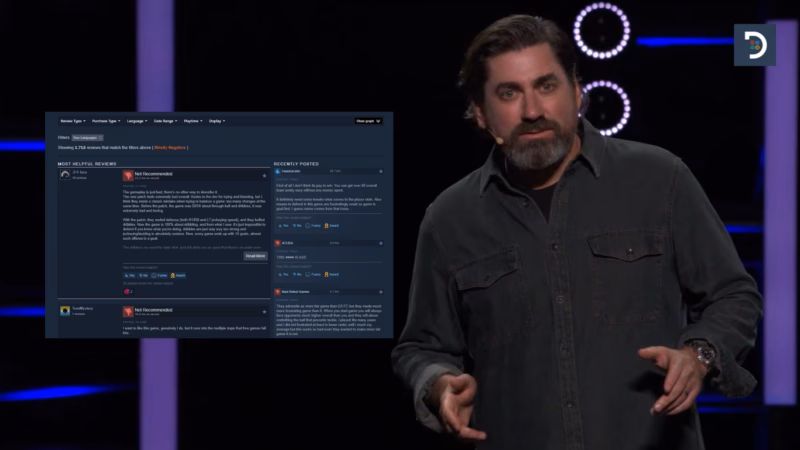Expand the Language filter dropdown
The image size is (800, 450).
(137, 121)
